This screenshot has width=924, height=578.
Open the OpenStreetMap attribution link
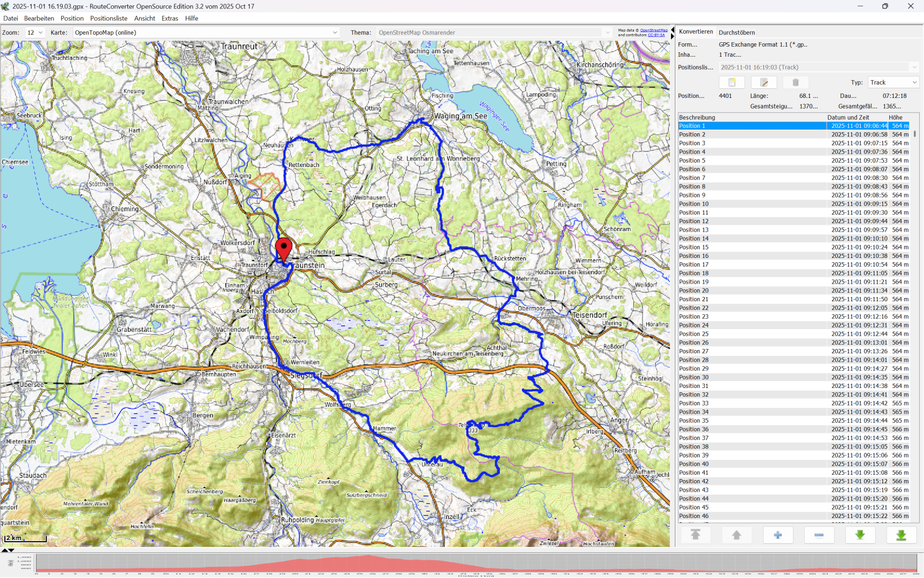point(653,31)
